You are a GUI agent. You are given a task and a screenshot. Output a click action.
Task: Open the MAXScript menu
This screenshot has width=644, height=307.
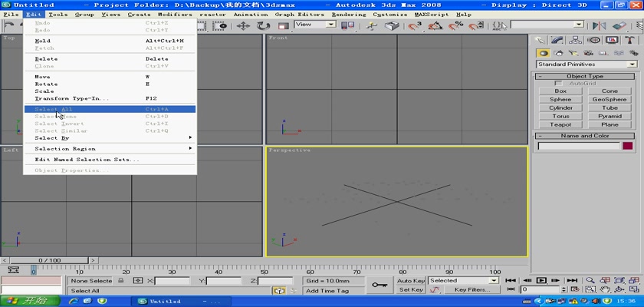(x=431, y=15)
